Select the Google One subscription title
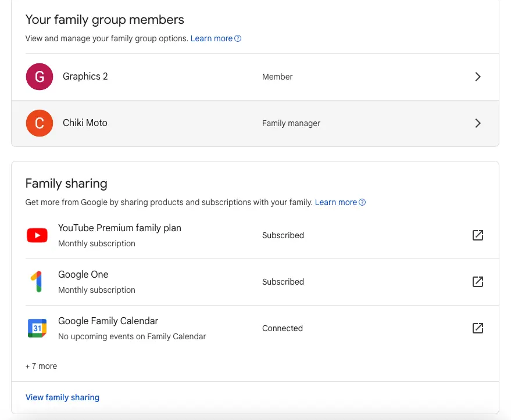The height and width of the screenshot is (420, 511). (x=83, y=274)
